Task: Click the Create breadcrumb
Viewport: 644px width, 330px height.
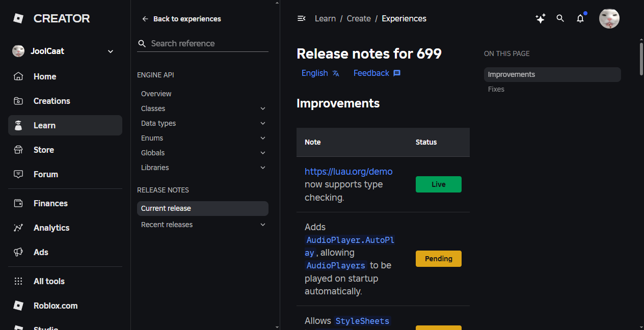Action: tap(359, 18)
